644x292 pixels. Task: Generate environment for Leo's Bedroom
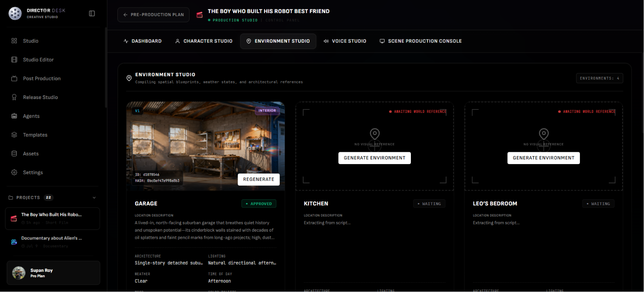click(543, 158)
